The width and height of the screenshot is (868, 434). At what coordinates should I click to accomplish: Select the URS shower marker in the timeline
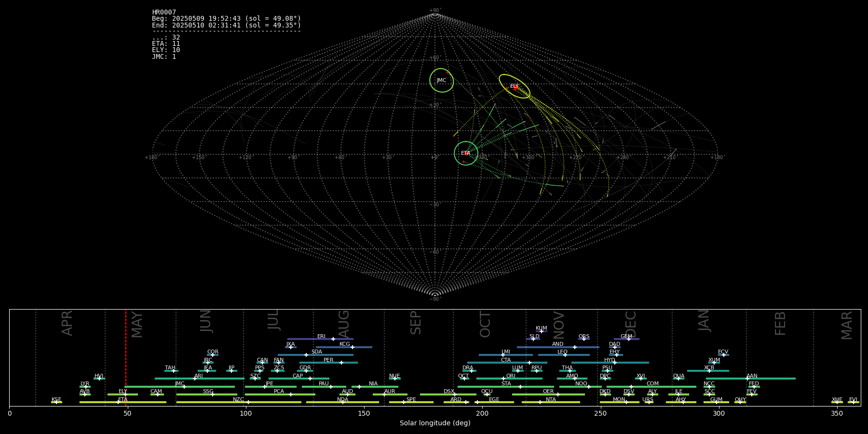[x=649, y=402]
